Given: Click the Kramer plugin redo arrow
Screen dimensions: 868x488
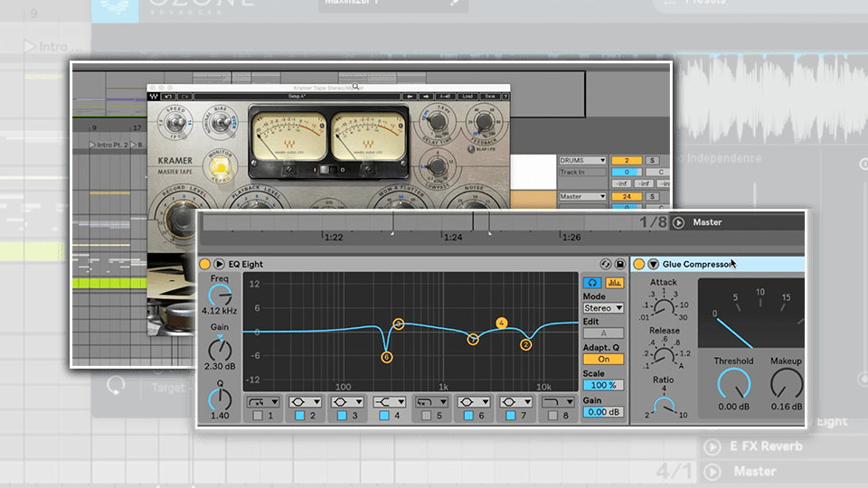Looking at the screenshot, I should [x=184, y=97].
